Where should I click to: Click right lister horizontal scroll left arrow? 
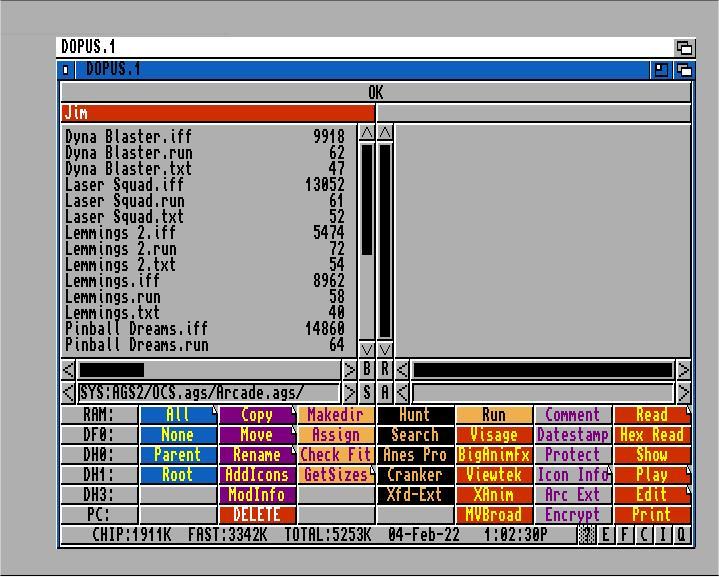[x=402, y=370]
